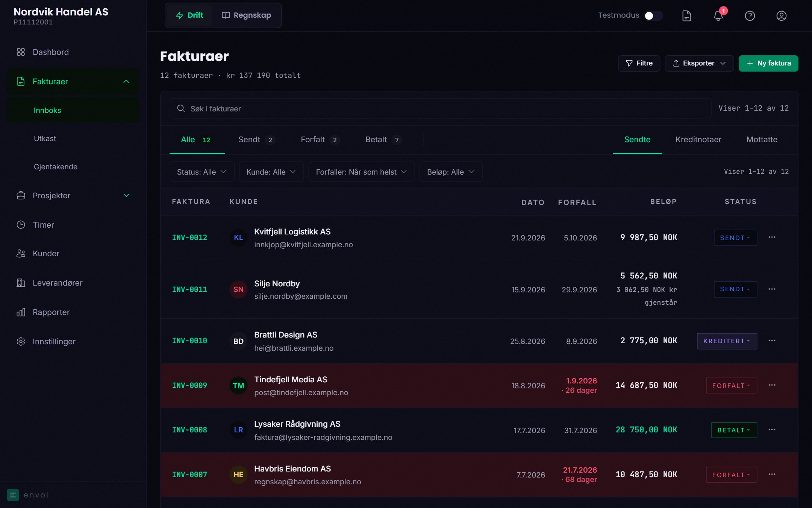Click the Innstillinger gear icon
The width and height of the screenshot is (812, 508).
pyautogui.click(x=21, y=342)
